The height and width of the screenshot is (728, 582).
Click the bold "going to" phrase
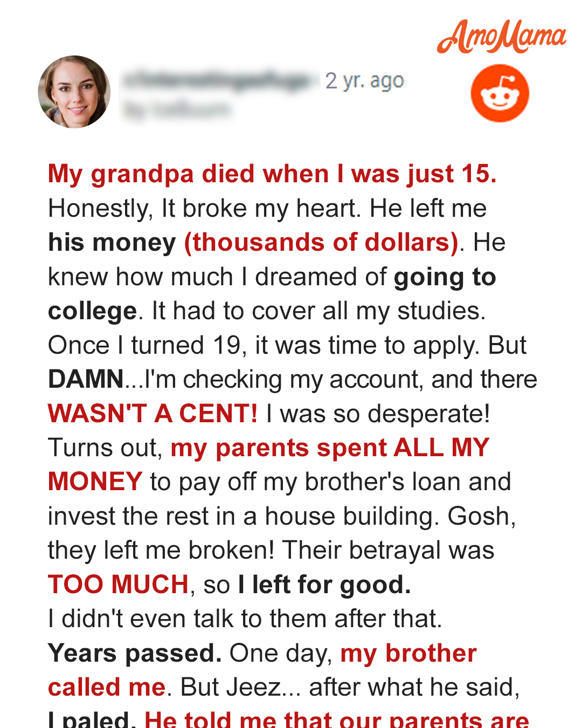coord(445,277)
